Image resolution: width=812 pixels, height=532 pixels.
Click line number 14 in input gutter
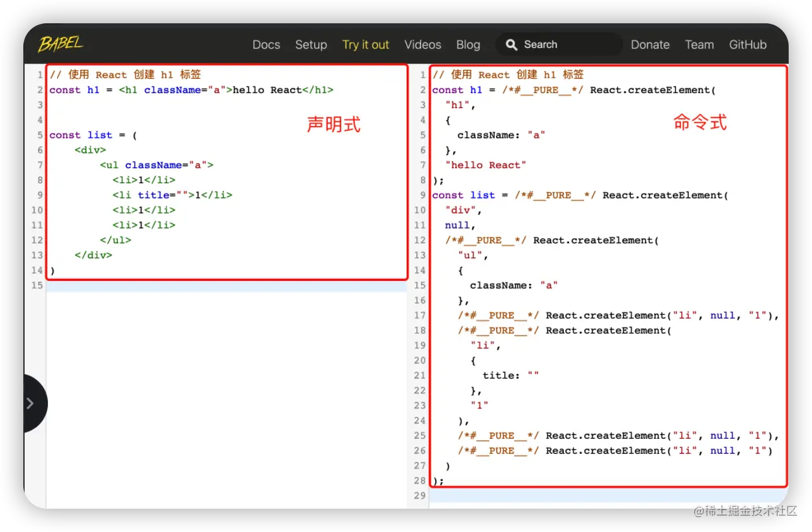(x=37, y=271)
